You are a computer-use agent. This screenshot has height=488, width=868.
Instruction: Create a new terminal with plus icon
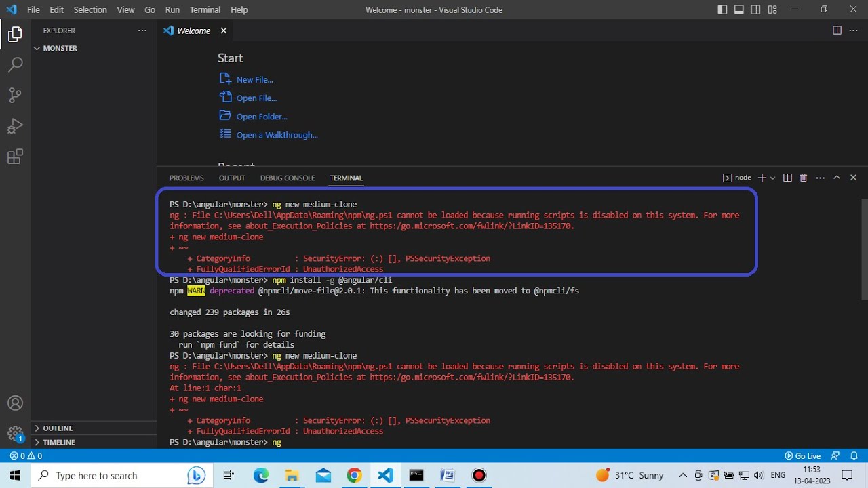tap(762, 178)
